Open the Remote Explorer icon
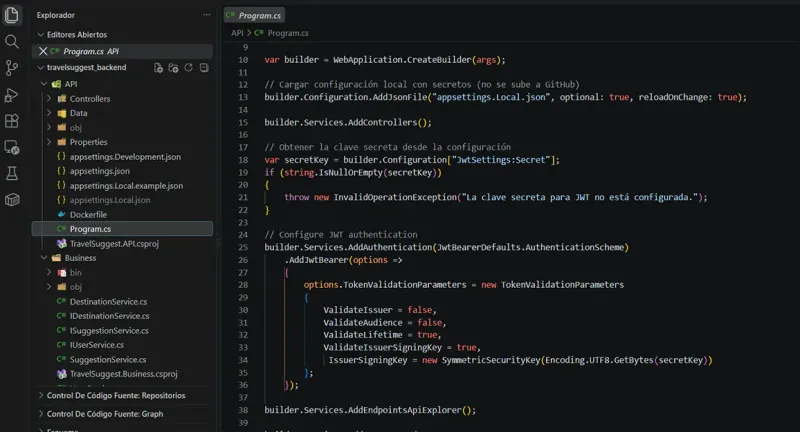The height and width of the screenshot is (432, 800). [x=12, y=147]
